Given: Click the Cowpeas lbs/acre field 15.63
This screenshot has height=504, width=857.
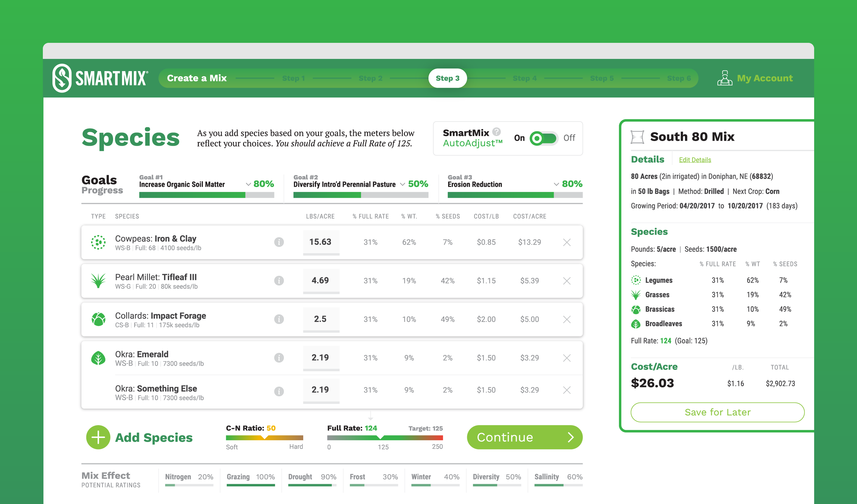Looking at the screenshot, I should [x=320, y=242].
